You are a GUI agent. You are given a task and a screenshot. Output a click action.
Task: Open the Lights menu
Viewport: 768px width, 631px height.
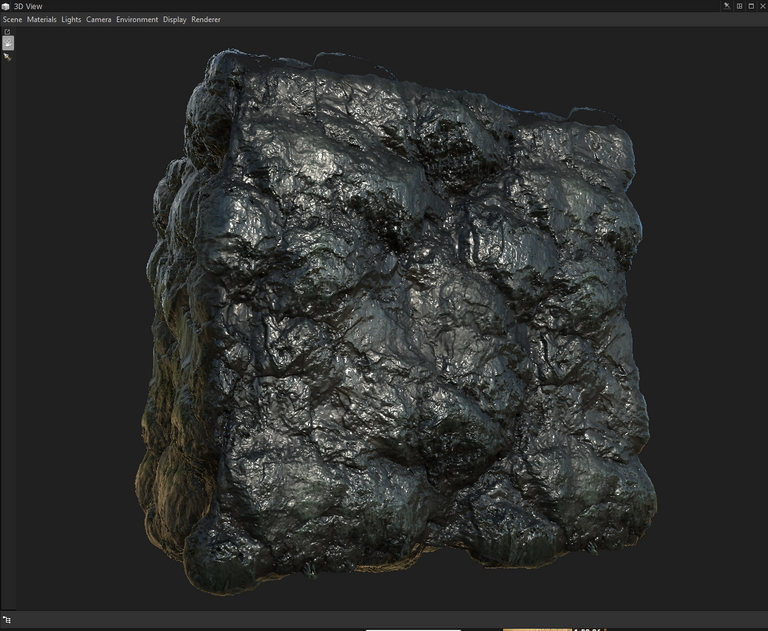coord(71,20)
